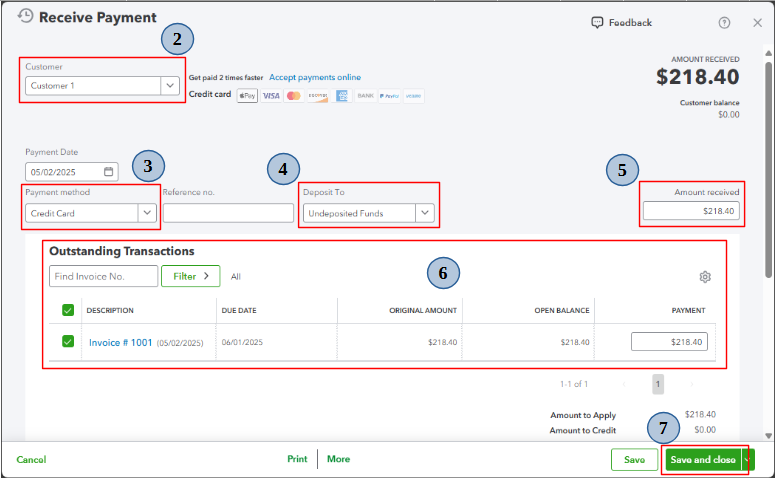Click the Bank payment icon
Screen dimensions: 775x478
365,95
